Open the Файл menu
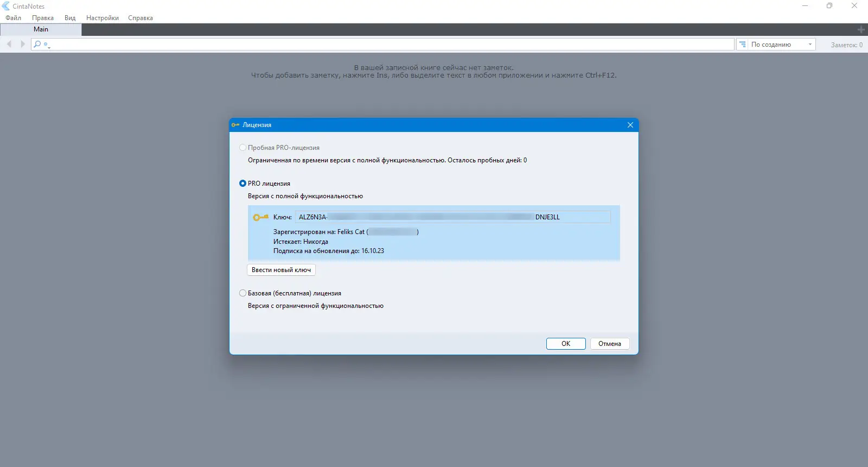868x467 pixels. 14,18
